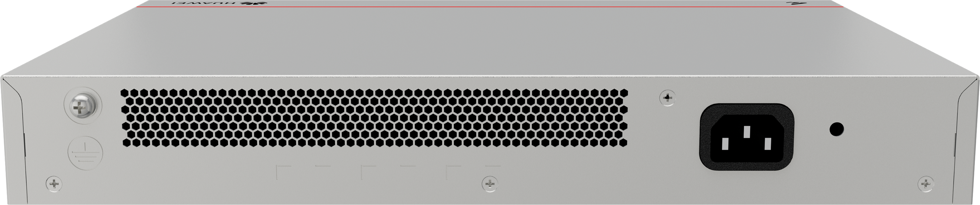Click the round black hole beside power inlet

pyautogui.click(x=837, y=129)
